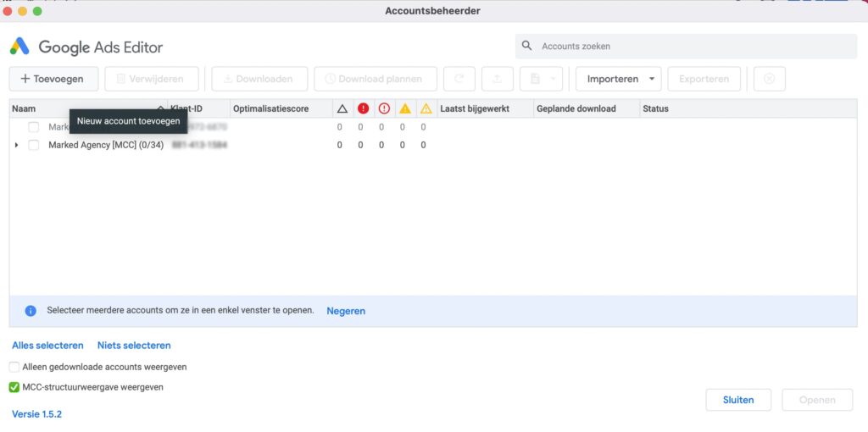Click the blue info icon in banner
868x432 pixels.
pyautogui.click(x=31, y=311)
